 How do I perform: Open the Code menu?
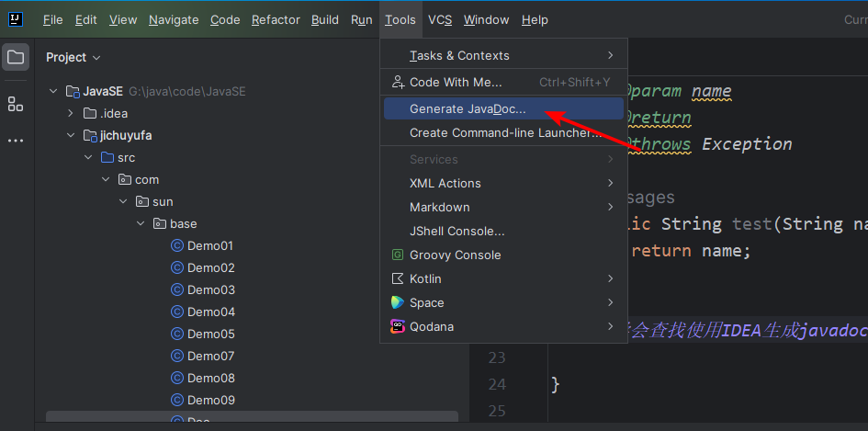[225, 20]
